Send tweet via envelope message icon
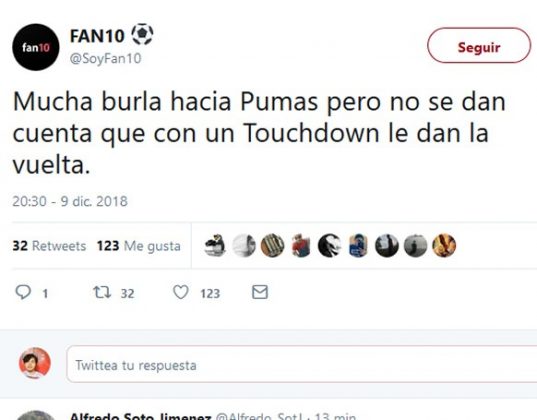 [260, 292]
